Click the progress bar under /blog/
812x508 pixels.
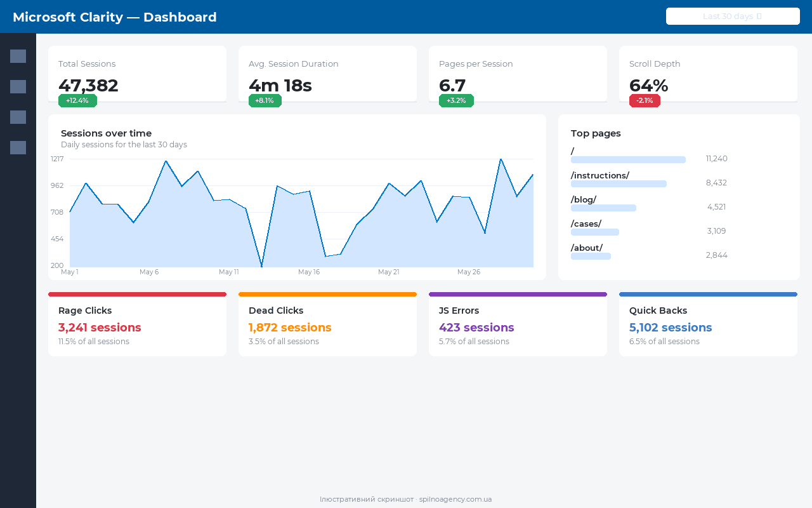(x=603, y=208)
